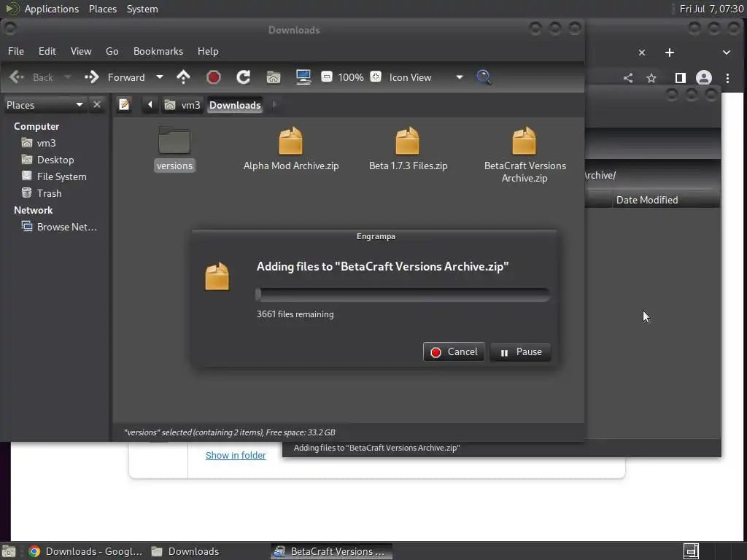The image size is (747, 560).
Task: Open a new Chrome tab
Action: pos(670,52)
